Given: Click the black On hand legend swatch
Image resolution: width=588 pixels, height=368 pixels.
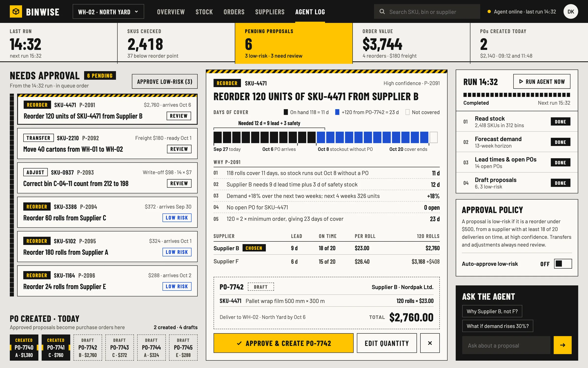Looking at the screenshot, I should point(286,112).
